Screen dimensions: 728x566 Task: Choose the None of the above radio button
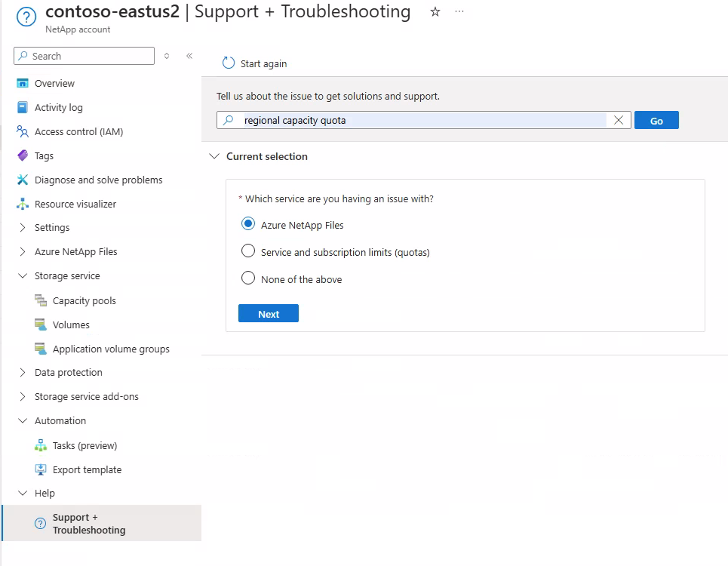[x=248, y=278]
